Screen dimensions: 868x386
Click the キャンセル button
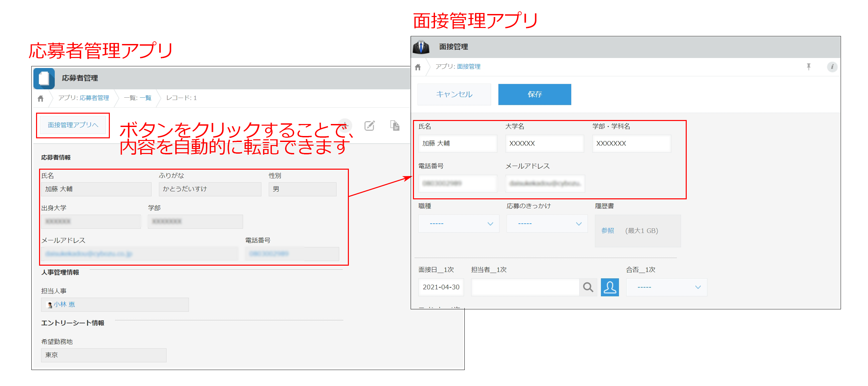[454, 94]
